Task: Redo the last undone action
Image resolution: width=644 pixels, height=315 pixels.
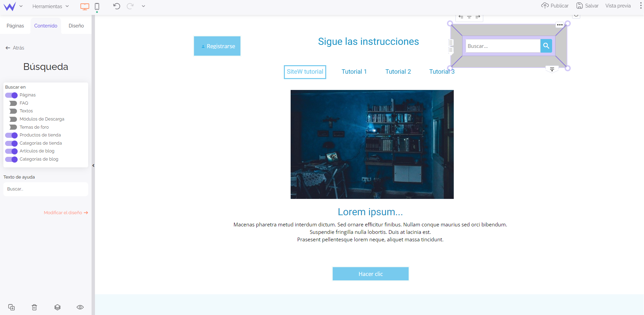Action: tap(130, 6)
